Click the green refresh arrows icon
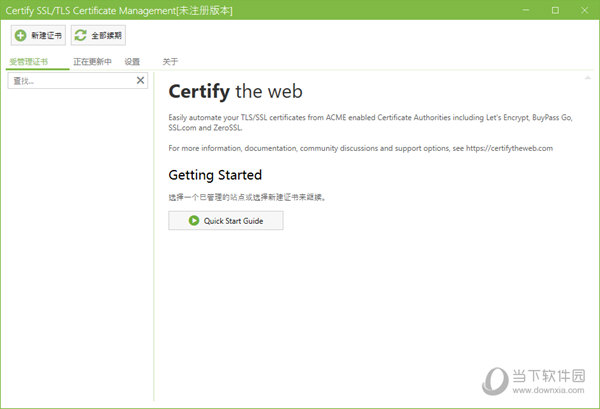This screenshot has height=409, width=600. pyautogui.click(x=80, y=35)
